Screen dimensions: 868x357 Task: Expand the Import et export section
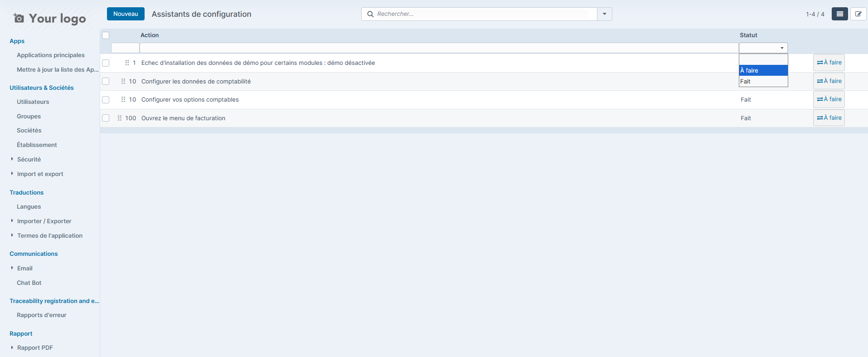click(x=40, y=174)
